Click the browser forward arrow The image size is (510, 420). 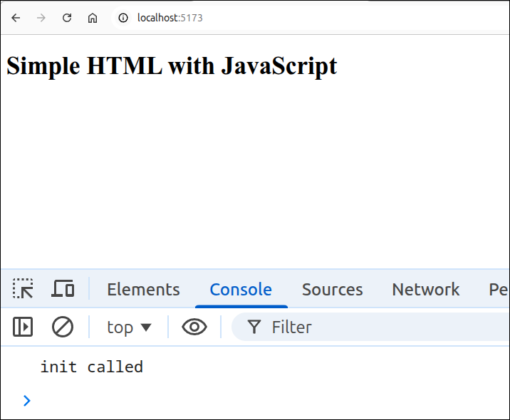(x=41, y=18)
